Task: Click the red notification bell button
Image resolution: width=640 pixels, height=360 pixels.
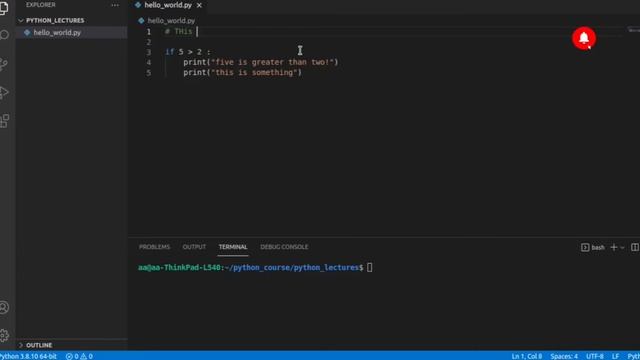Action: point(584,38)
